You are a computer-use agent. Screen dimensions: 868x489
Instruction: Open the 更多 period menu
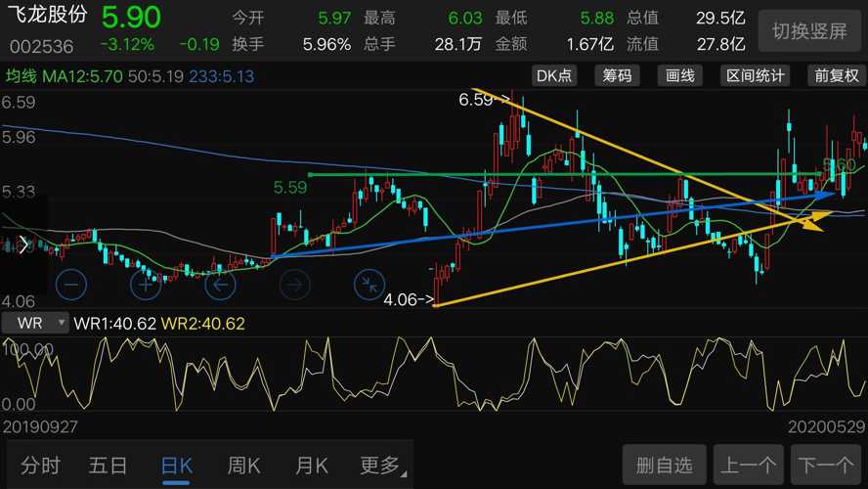382,466
